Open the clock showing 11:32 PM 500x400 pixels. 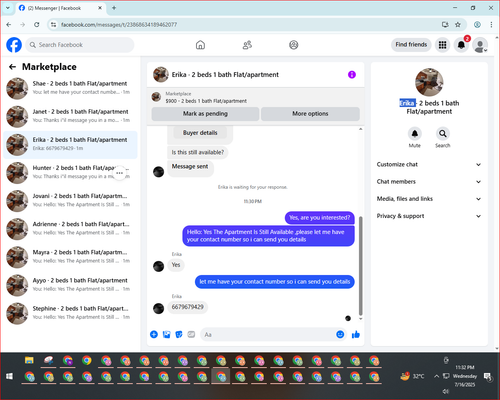(465, 376)
